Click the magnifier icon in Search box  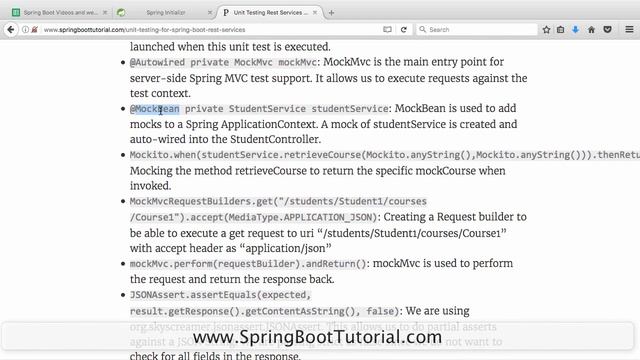click(422, 29)
